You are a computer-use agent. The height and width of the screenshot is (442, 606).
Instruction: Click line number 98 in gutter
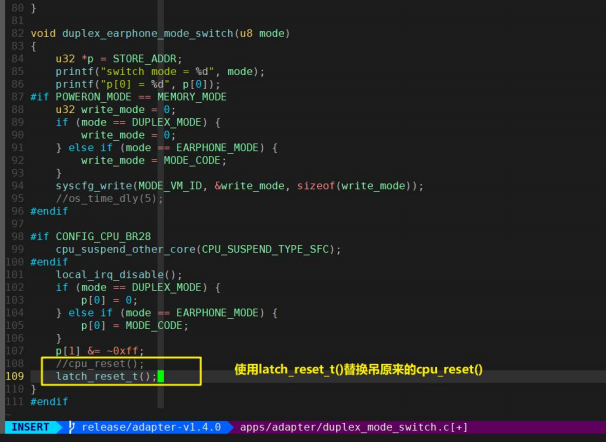click(18, 236)
